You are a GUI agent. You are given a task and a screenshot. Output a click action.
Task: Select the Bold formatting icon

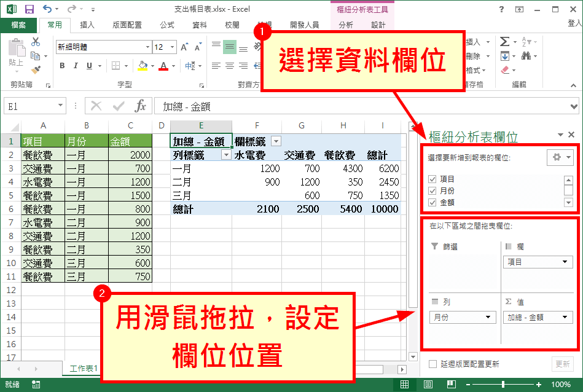coord(62,65)
